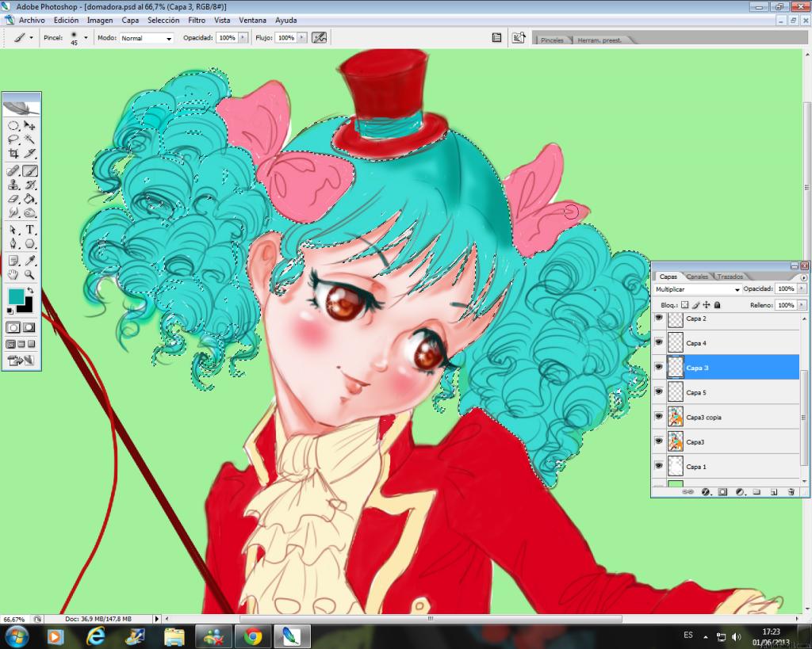Select the Move tool
The width and height of the screenshot is (812, 649).
pos(29,126)
